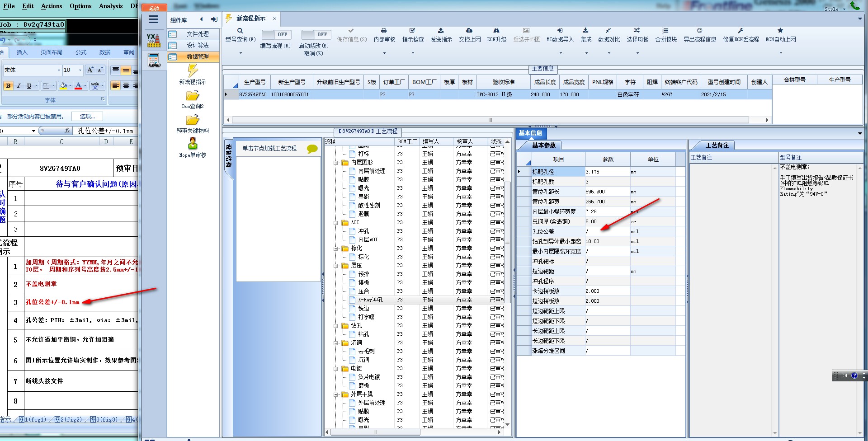Toggle Italic in Excel ribbon
The image size is (868, 441).
point(19,85)
